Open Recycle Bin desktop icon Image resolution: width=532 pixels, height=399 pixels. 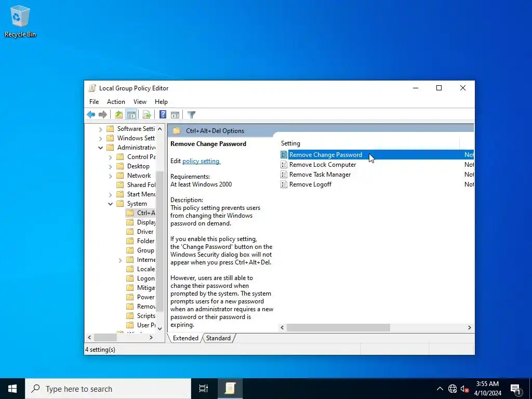[20, 21]
